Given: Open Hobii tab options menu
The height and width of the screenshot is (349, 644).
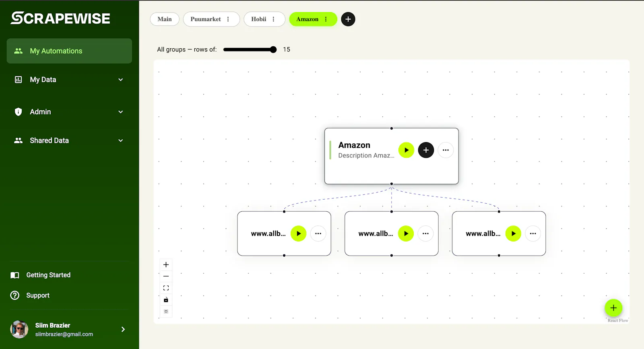Looking at the screenshot, I should click(x=273, y=19).
